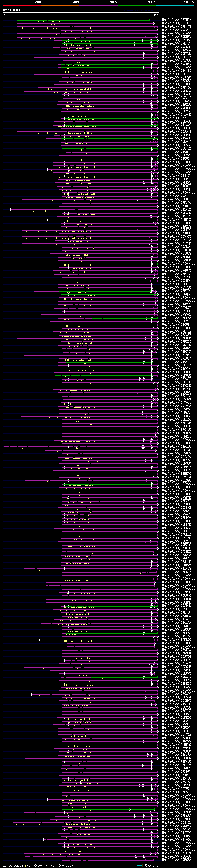The height and width of the screenshot is (868, 197).
Task: Select hit UniRef100_Q6FTP1
Action: coord(177,291)
